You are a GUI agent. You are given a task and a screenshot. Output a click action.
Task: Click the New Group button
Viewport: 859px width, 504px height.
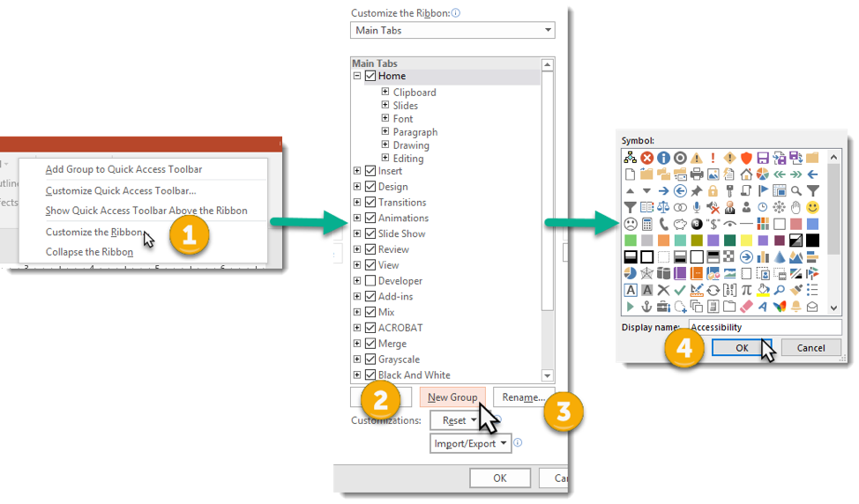pyautogui.click(x=452, y=397)
